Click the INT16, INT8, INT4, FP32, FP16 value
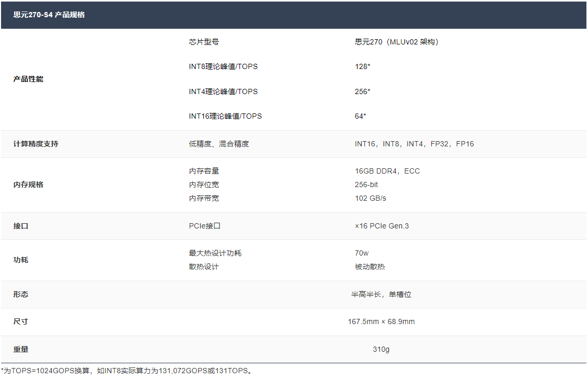The height and width of the screenshot is (380, 588). 414,144
